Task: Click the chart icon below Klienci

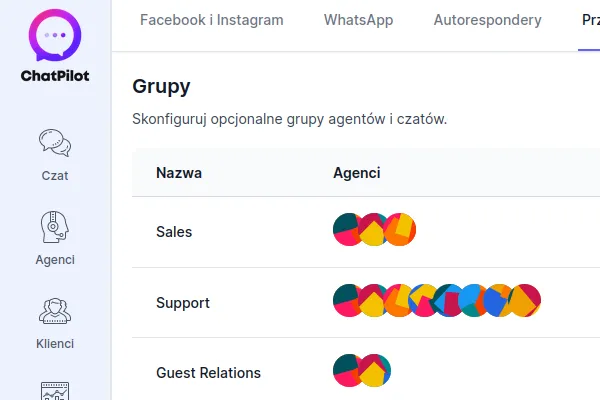Action: [x=55, y=390]
